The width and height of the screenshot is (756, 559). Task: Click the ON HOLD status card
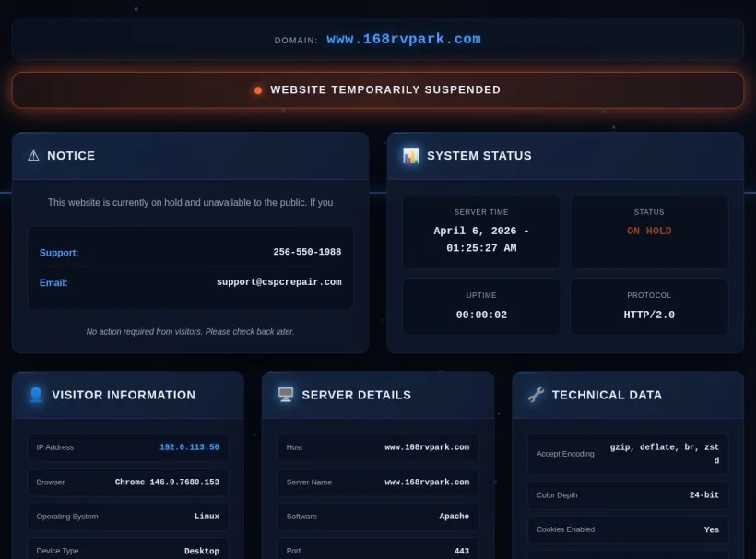tap(649, 232)
